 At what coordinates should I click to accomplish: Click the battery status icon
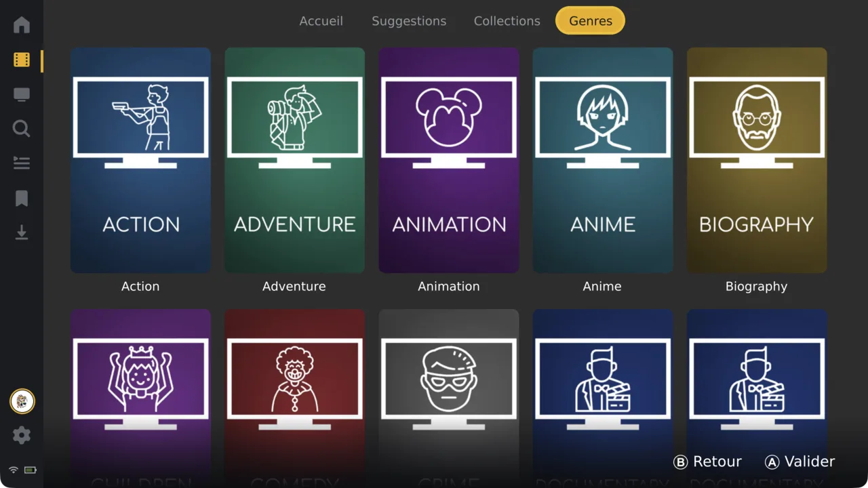31,470
